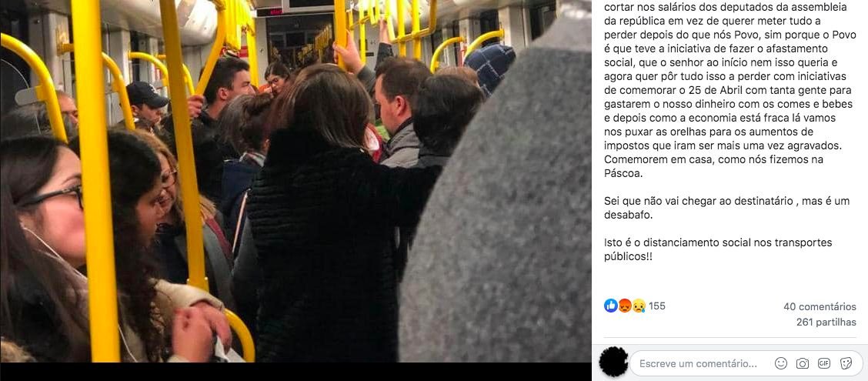Click the angry face reaction icon
868x381 pixels.
[625, 306]
